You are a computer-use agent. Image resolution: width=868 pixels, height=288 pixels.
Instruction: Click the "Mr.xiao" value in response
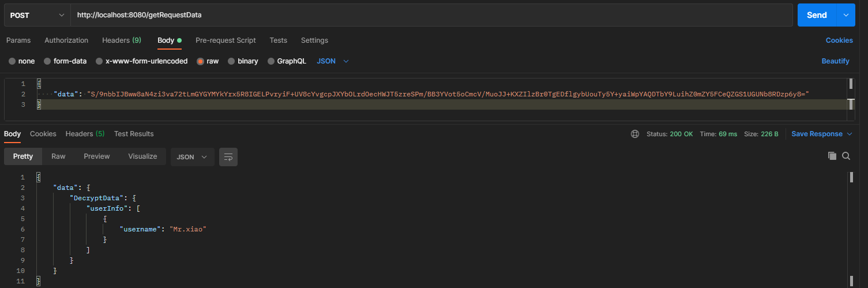point(187,229)
